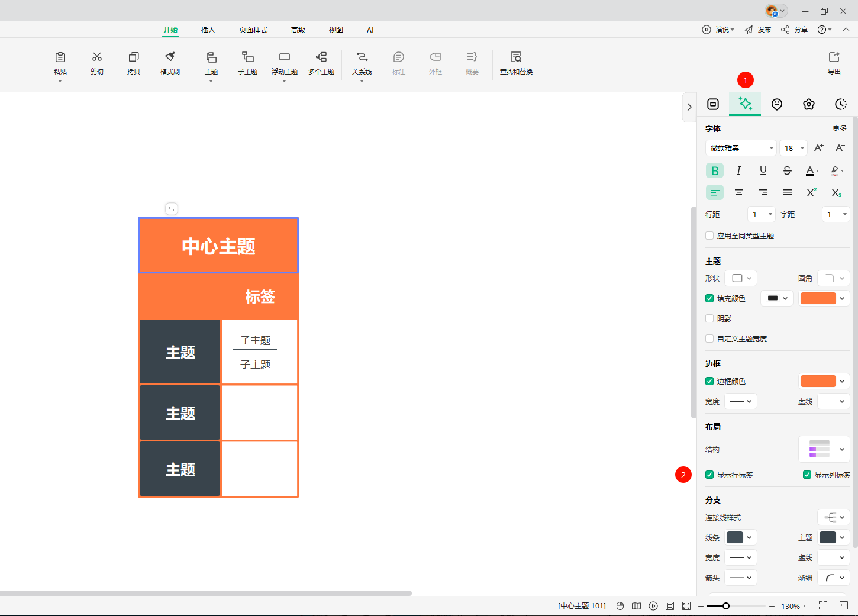This screenshot has height=616, width=858.
Task: Increase font size with A+ icon
Action: click(x=819, y=148)
